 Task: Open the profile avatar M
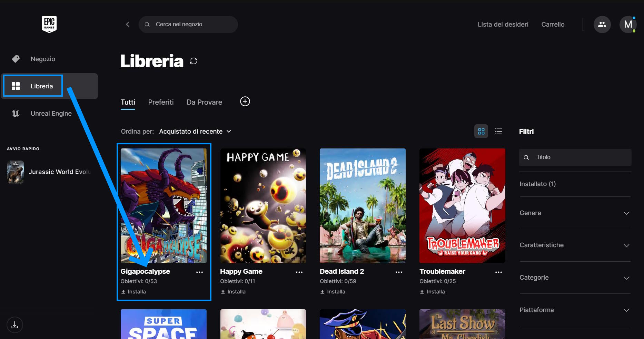pyautogui.click(x=628, y=25)
